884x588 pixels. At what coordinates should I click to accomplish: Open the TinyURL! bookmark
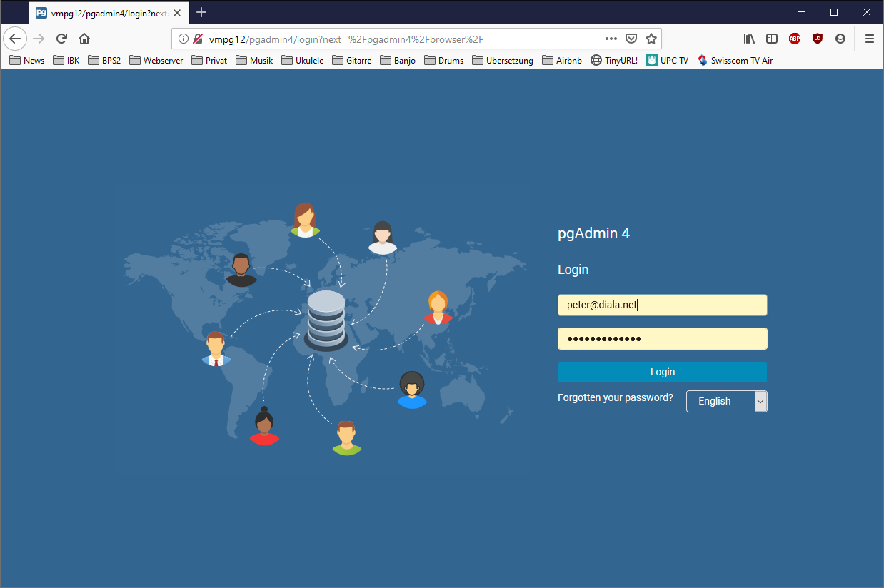coord(614,61)
